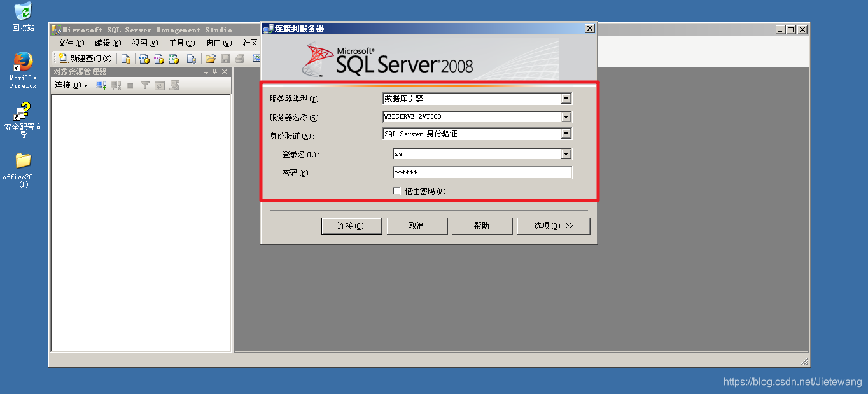Viewport: 868px width, 394px height.
Task: Open the 文件(F) menu
Action: click(71, 43)
